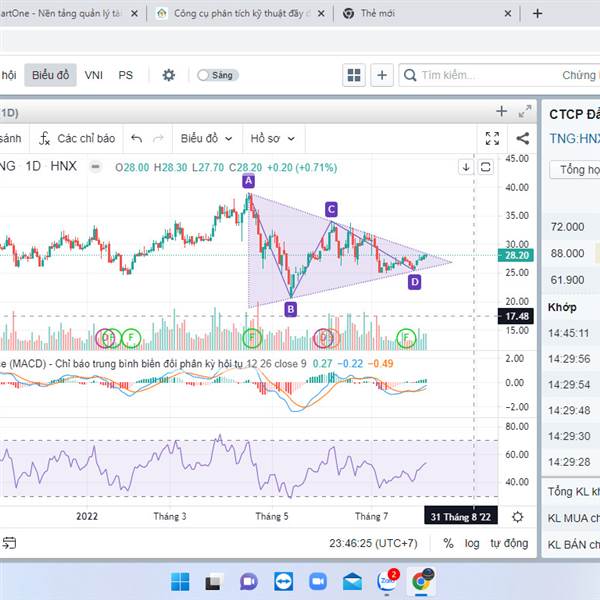This screenshot has height=600, width=600.
Task: Collapse the symbol legend minus button
Action: point(95,167)
